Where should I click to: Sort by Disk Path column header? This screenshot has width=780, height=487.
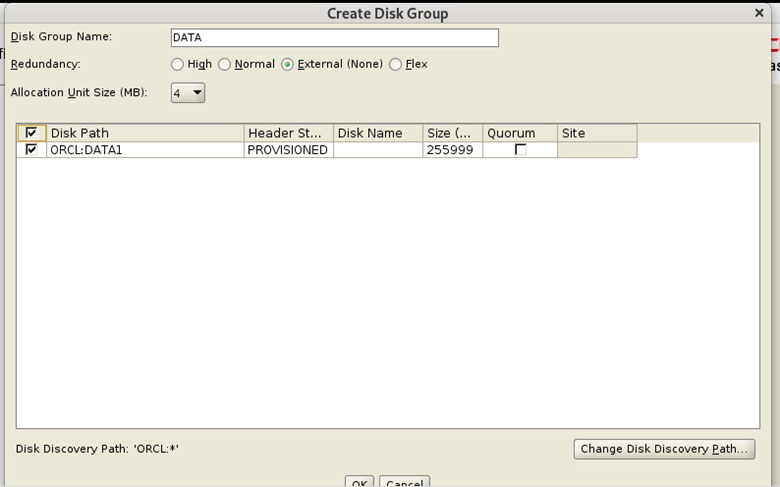click(145, 133)
